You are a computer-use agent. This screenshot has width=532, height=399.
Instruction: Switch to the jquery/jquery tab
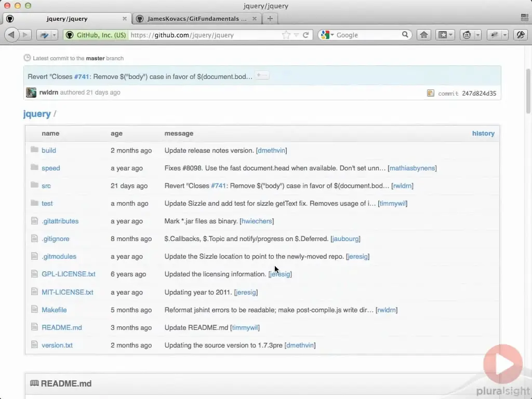click(67, 19)
